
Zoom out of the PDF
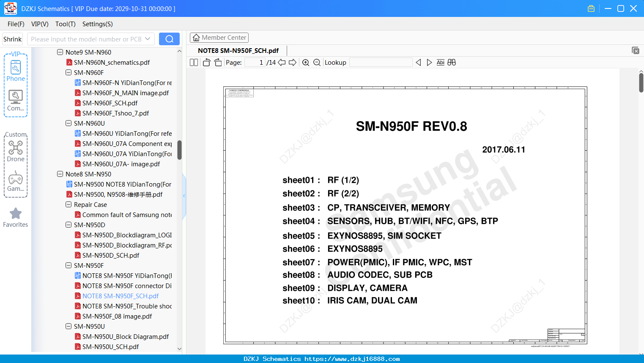pos(317,63)
